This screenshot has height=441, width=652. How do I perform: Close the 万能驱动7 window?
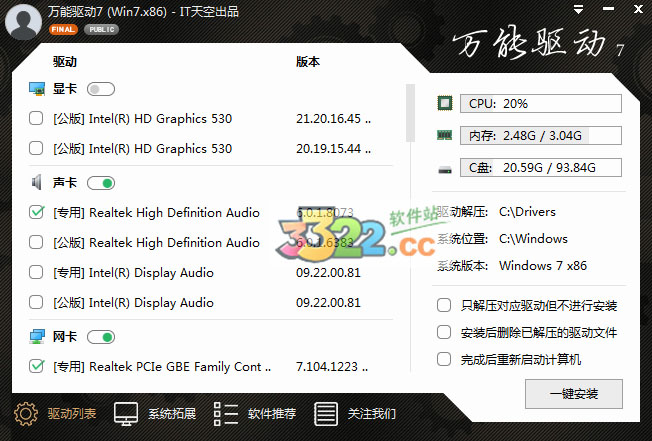(638, 9)
